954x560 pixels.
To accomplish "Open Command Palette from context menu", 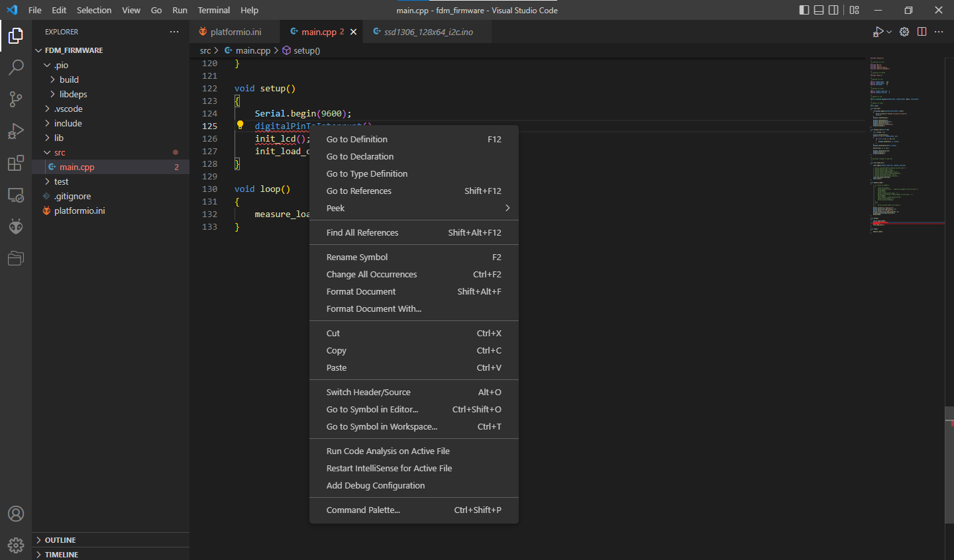I will click(414, 510).
